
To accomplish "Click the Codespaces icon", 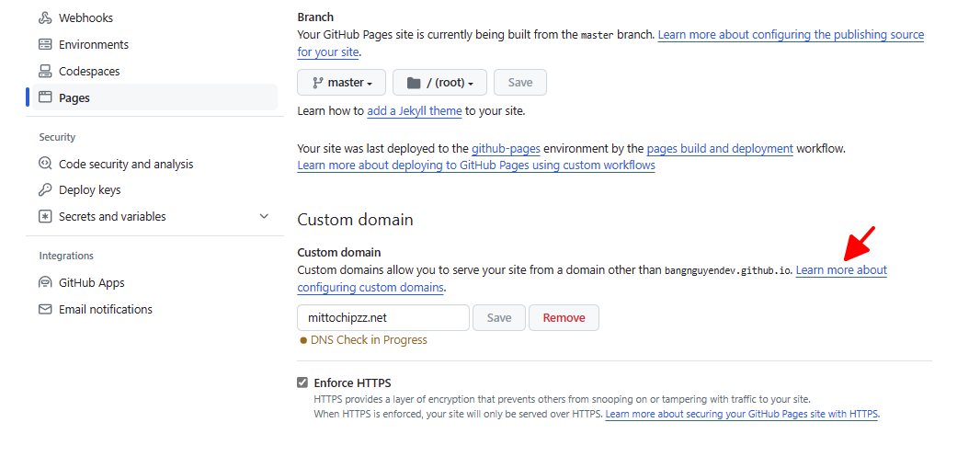I will (44, 71).
